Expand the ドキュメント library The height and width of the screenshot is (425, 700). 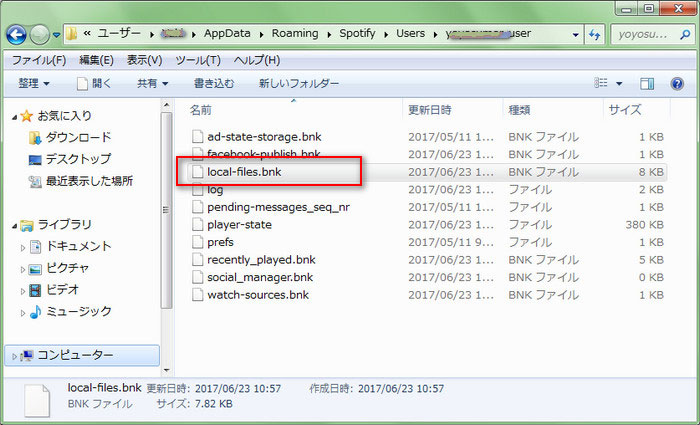23,247
